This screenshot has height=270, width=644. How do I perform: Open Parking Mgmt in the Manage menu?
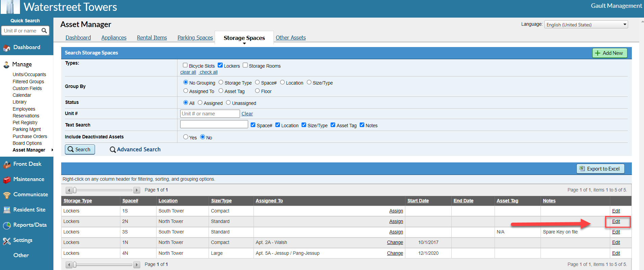pos(27,129)
